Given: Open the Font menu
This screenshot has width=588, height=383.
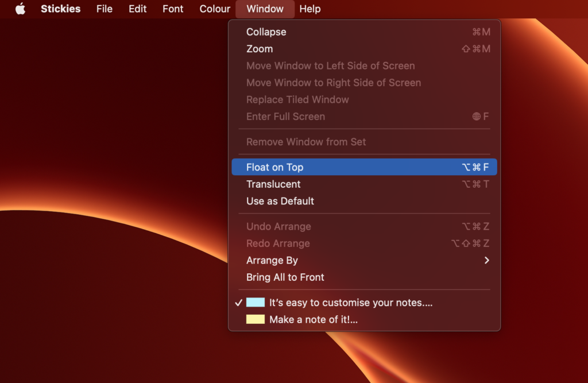Looking at the screenshot, I should pyautogui.click(x=173, y=9).
